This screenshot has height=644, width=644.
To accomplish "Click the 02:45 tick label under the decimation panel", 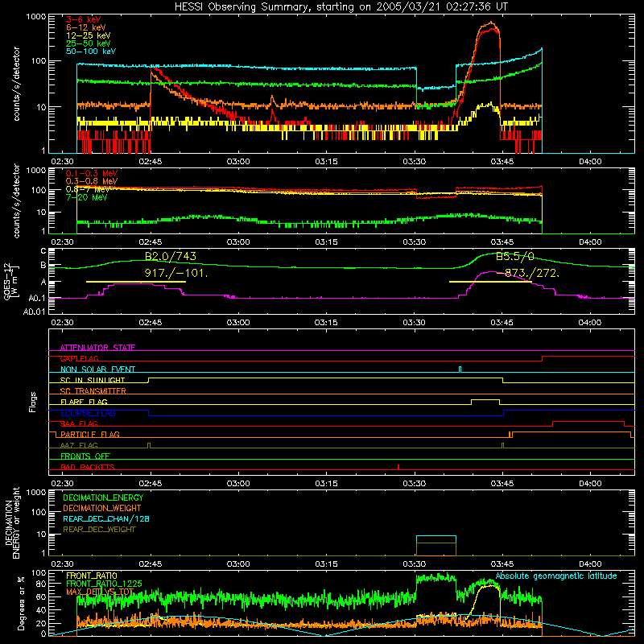I will pos(151,564).
